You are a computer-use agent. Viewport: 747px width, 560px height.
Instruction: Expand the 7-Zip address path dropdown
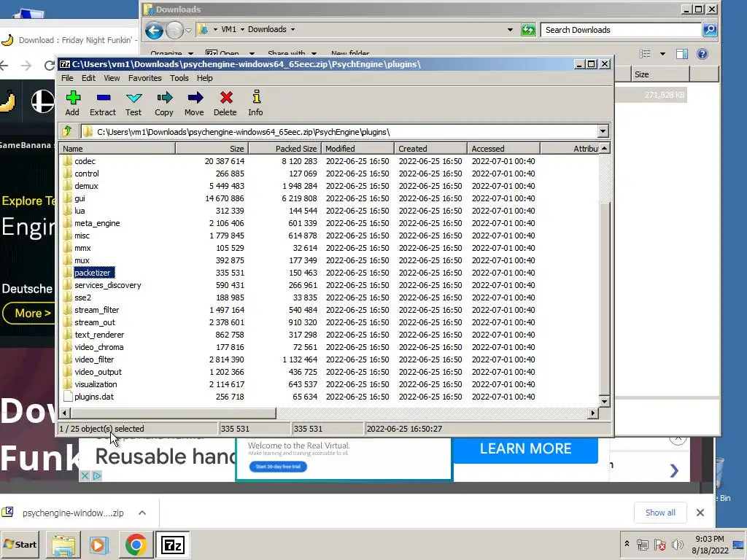[603, 131]
